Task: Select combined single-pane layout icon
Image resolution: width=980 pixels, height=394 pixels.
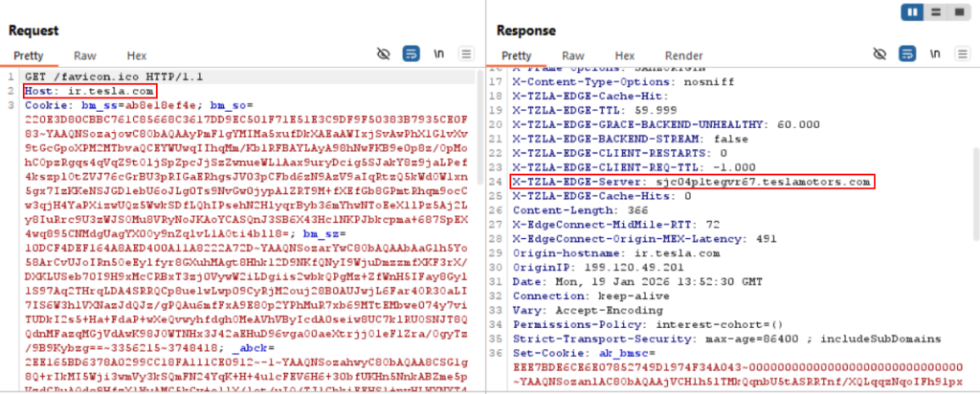Action: [x=961, y=13]
